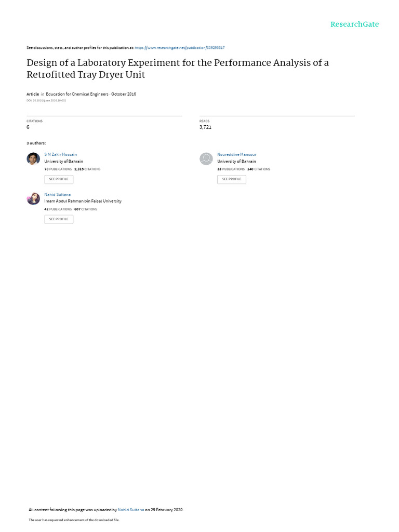
Task: Click 140 CITATIONS under Noureddine Mansour
Action: point(259,169)
